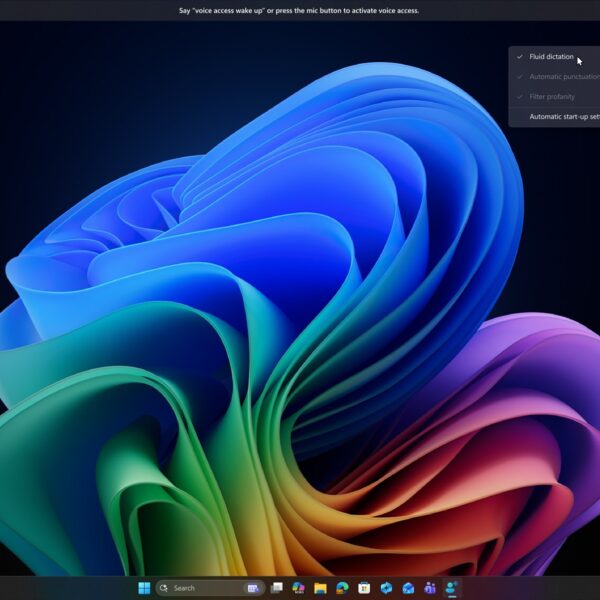The image size is (600, 600).
Task: Toggle Fluid dictation option off
Action: pos(552,57)
